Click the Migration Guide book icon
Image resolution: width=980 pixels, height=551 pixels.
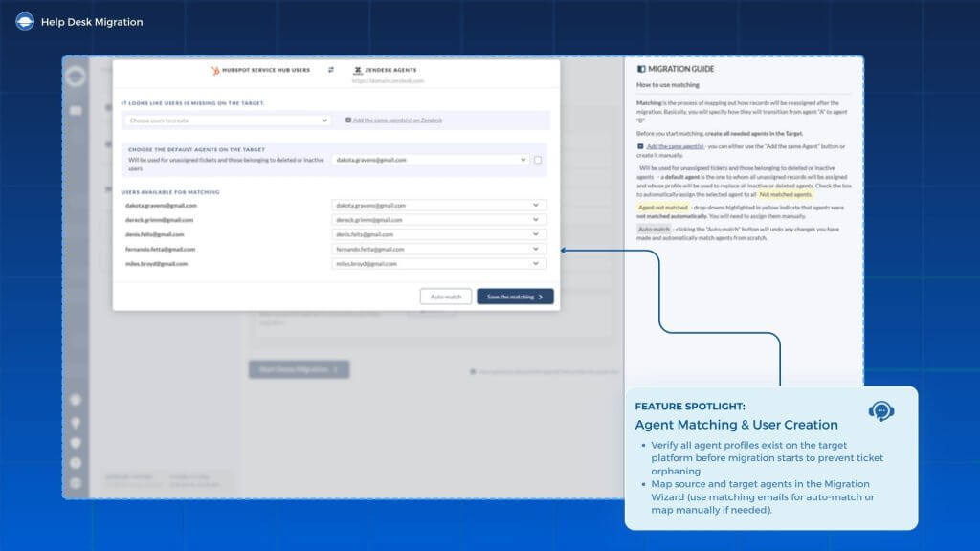pos(640,69)
